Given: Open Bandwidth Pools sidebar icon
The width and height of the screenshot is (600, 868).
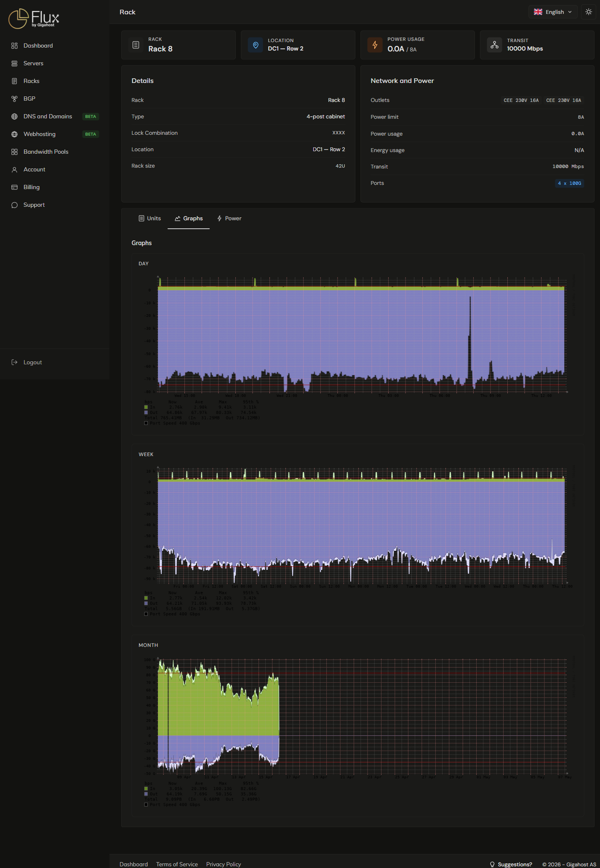Looking at the screenshot, I should 14,152.
